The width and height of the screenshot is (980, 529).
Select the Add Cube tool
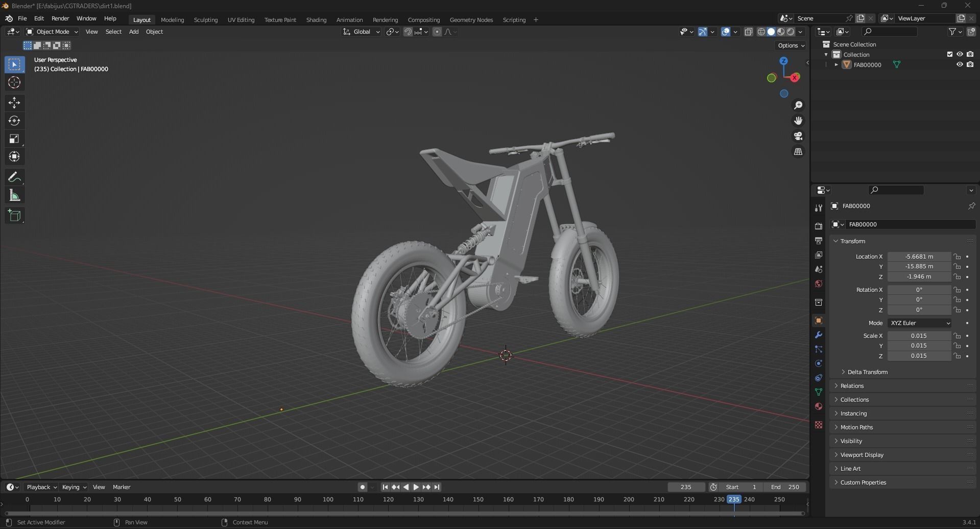pos(14,216)
